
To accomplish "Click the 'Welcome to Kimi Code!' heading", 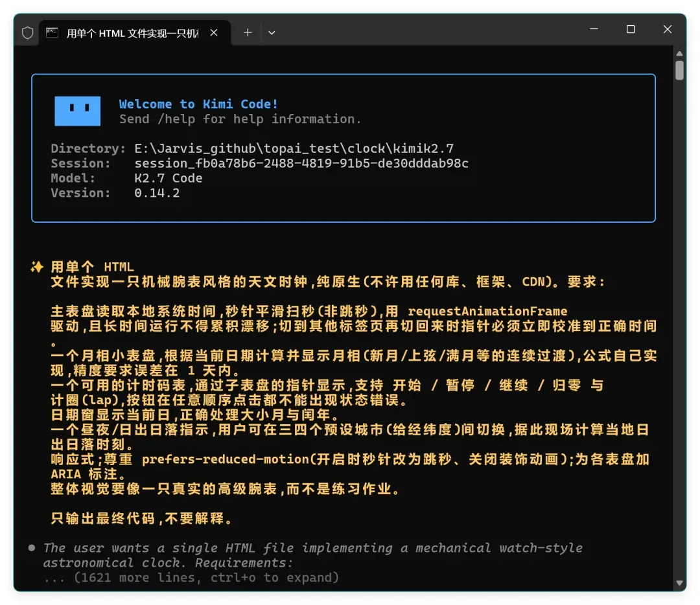I will pyautogui.click(x=199, y=104).
